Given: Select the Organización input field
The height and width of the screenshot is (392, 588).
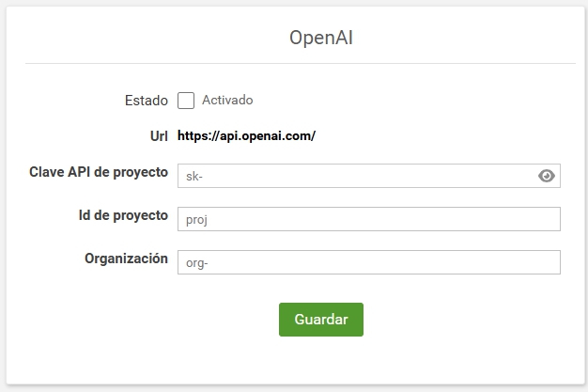Looking at the screenshot, I should coord(368,262).
